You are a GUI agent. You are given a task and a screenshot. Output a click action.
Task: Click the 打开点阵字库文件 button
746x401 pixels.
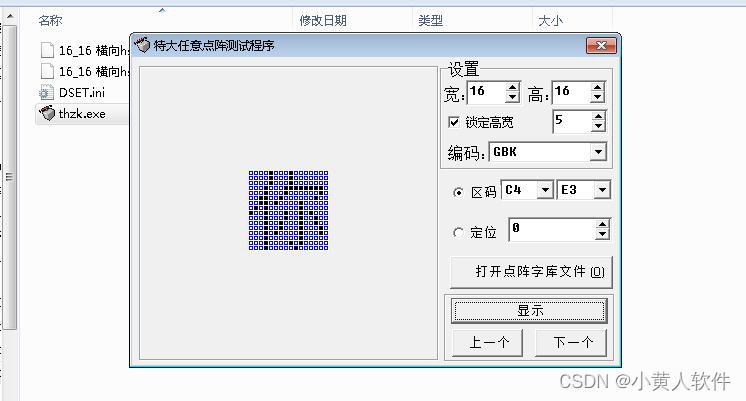pos(531,272)
